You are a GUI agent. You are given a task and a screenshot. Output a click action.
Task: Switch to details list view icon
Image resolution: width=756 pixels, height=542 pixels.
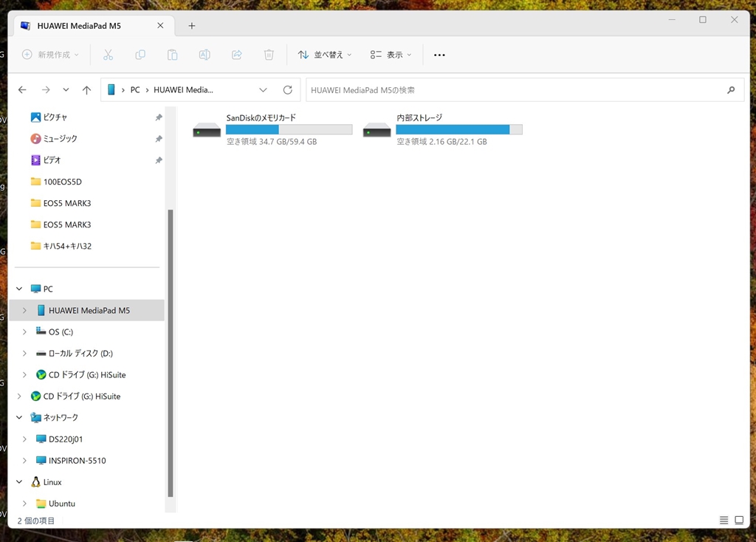pos(724,521)
